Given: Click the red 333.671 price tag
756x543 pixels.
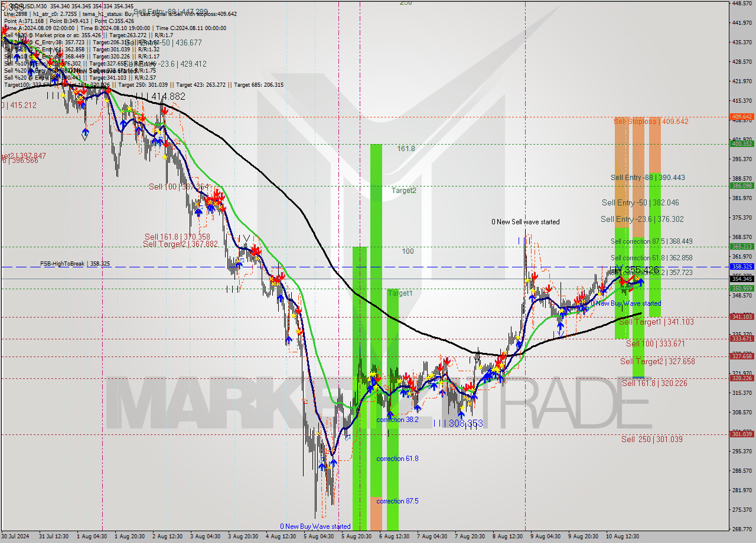Looking at the screenshot, I should [x=742, y=338].
